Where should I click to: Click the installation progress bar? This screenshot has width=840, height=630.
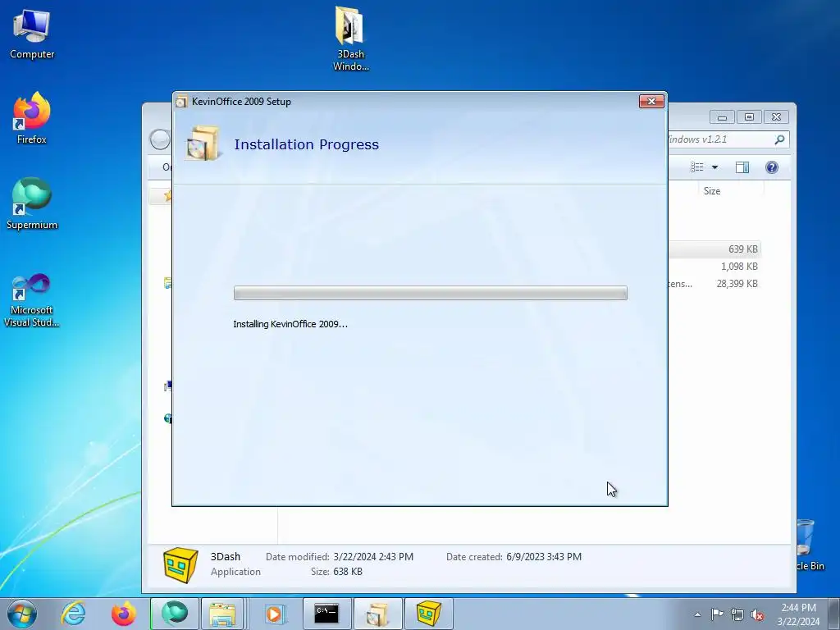pyautogui.click(x=430, y=293)
